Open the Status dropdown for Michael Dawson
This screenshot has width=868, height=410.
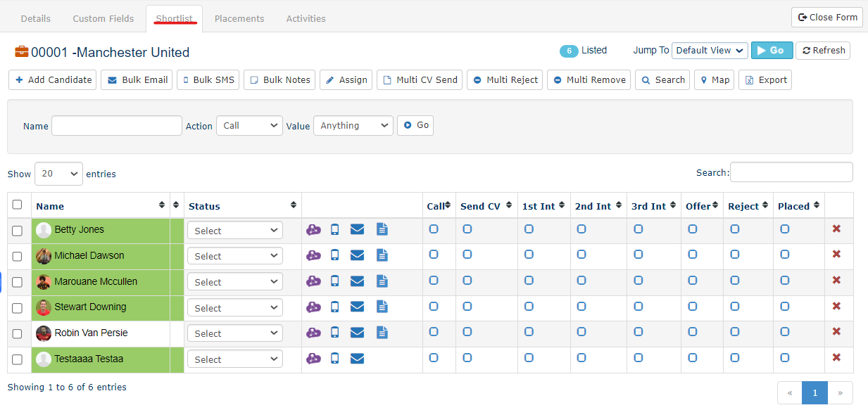click(x=234, y=256)
